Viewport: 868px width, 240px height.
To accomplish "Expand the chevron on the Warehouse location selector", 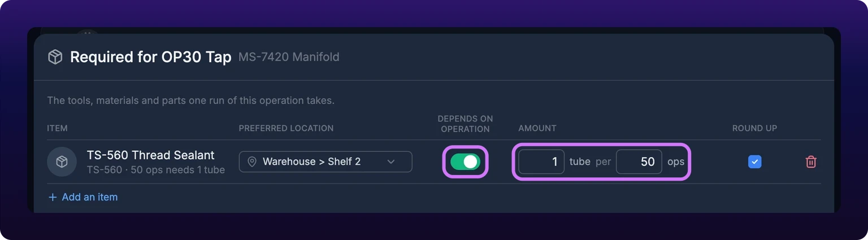I will 391,162.
